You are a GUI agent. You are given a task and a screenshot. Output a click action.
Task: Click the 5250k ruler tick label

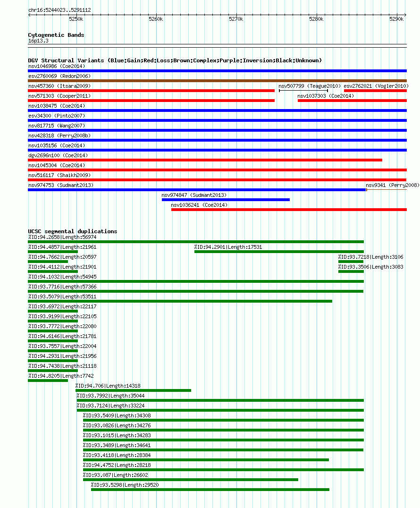point(76,19)
